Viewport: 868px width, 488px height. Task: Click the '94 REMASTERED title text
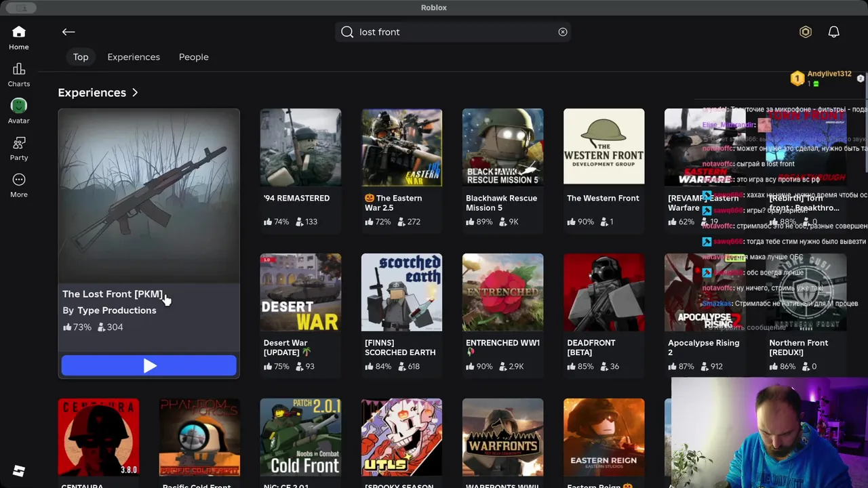click(296, 199)
